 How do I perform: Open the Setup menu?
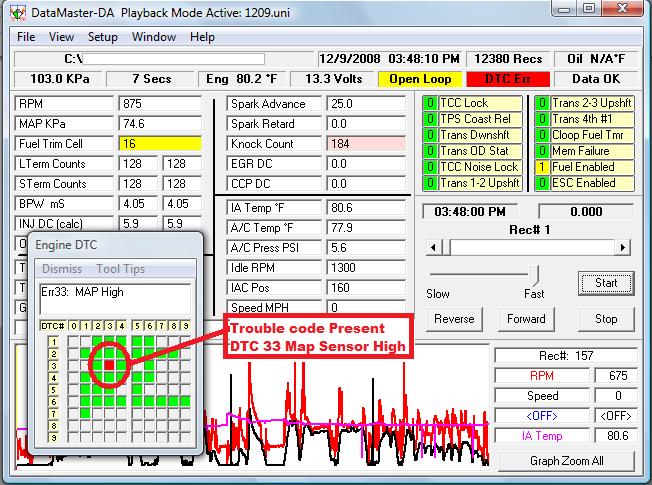coord(102,37)
